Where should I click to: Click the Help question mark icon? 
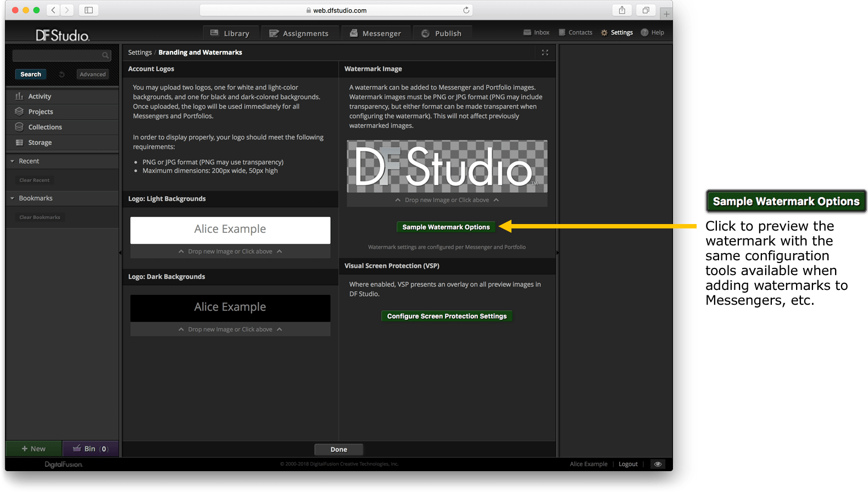pos(644,32)
